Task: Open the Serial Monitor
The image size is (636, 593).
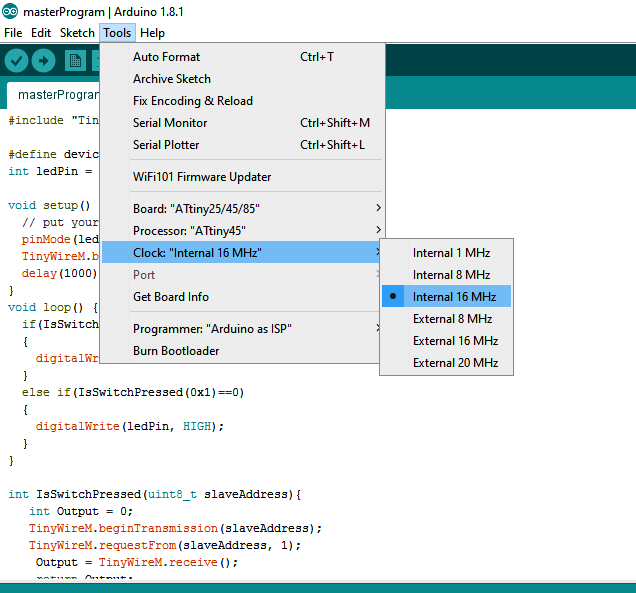Action: point(241,122)
